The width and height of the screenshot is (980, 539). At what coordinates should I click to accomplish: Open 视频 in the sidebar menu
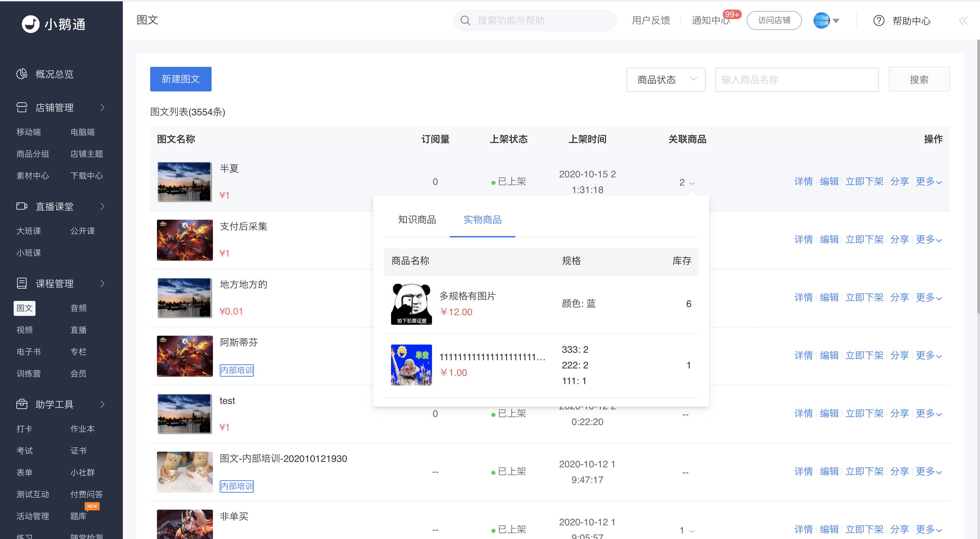(x=25, y=330)
